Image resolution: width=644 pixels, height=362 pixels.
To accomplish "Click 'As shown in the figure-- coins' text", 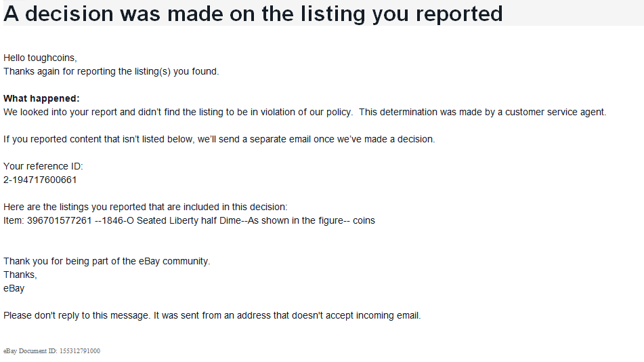I will pos(312,220).
